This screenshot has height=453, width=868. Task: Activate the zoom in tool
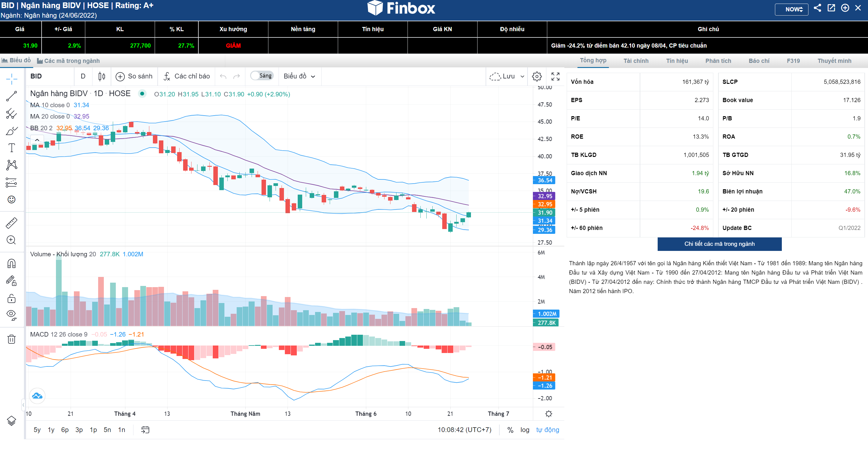tap(11, 240)
